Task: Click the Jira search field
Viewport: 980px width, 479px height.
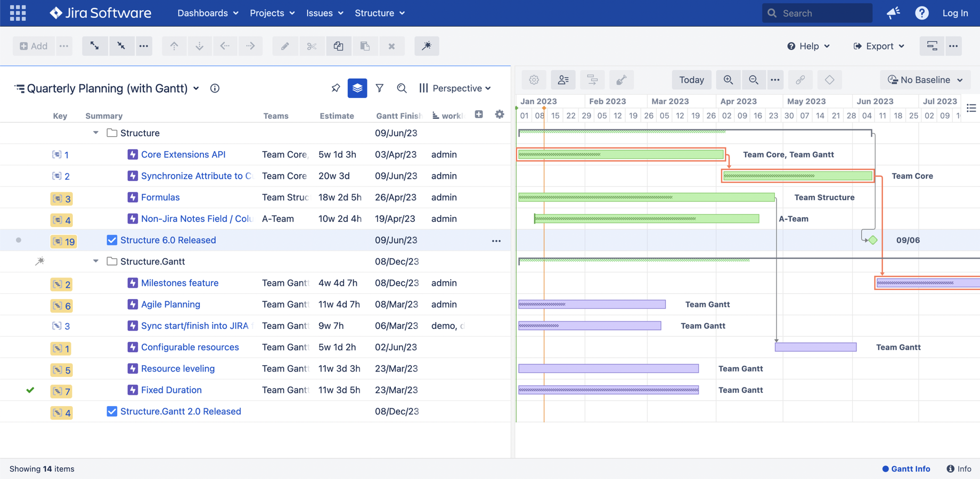Action: tap(817, 13)
